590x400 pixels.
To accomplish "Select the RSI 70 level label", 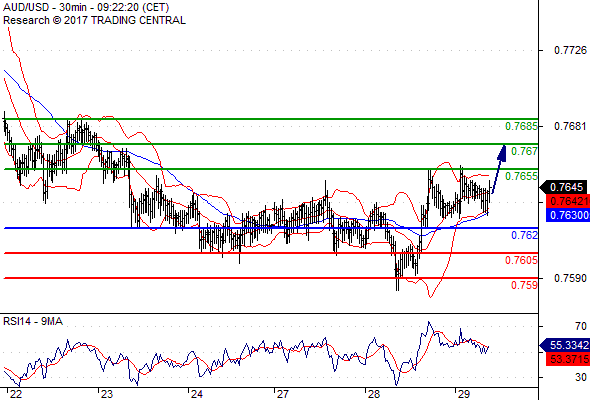I will click(x=581, y=326).
